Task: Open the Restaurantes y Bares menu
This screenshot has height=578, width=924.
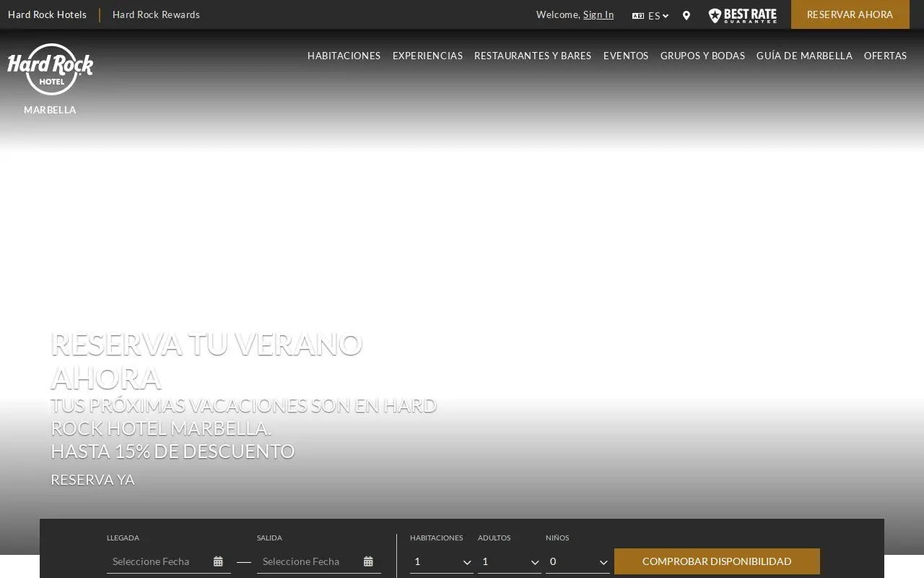Action: click(x=533, y=56)
